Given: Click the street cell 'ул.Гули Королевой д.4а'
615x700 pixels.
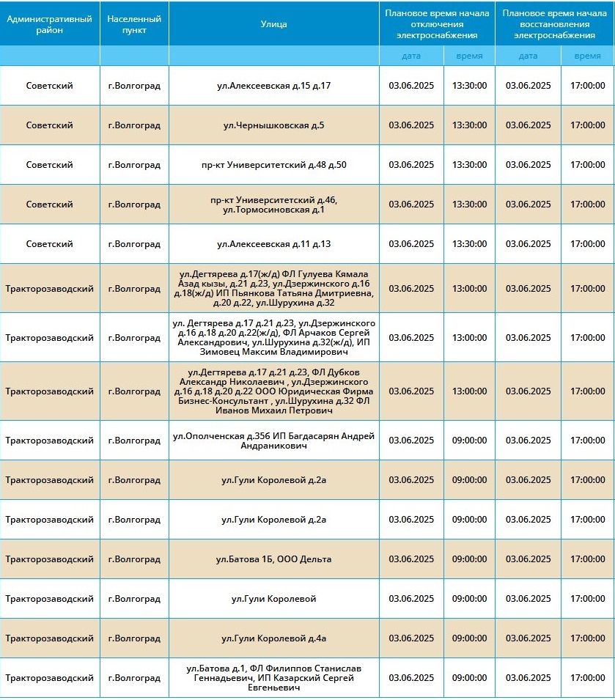Looking at the screenshot, I should 273,638.
